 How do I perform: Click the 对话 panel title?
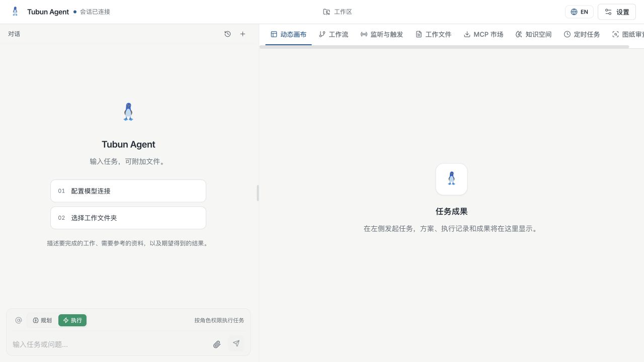pyautogui.click(x=14, y=34)
